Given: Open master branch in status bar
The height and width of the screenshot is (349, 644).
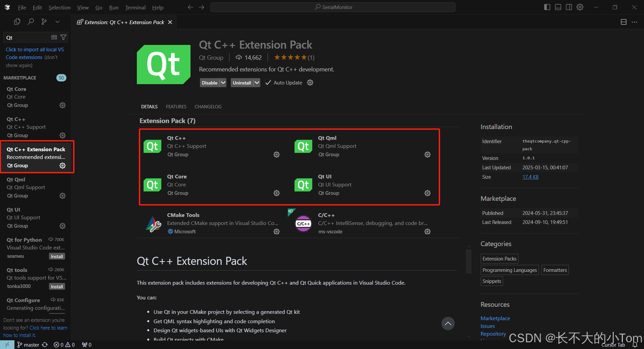Looking at the screenshot, I should 28,345.
